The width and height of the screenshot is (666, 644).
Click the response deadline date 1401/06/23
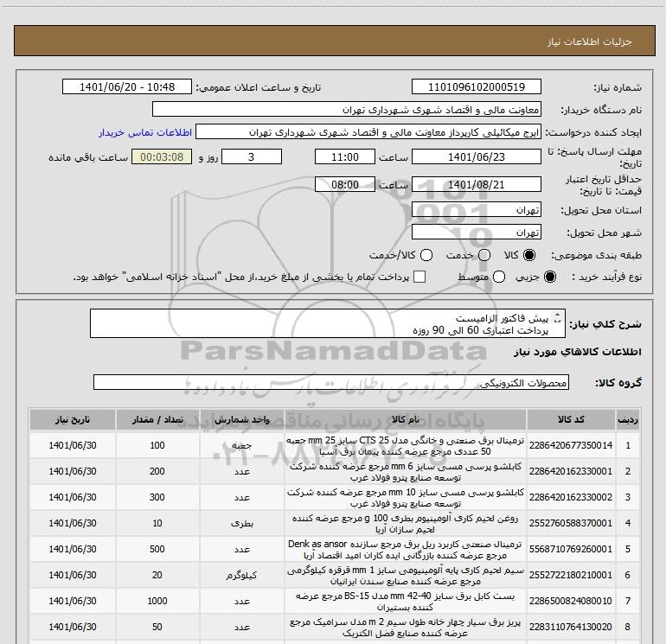click(476, 156)
